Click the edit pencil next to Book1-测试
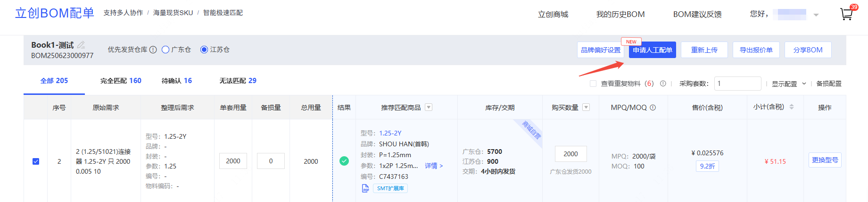 tap(81, 45)
